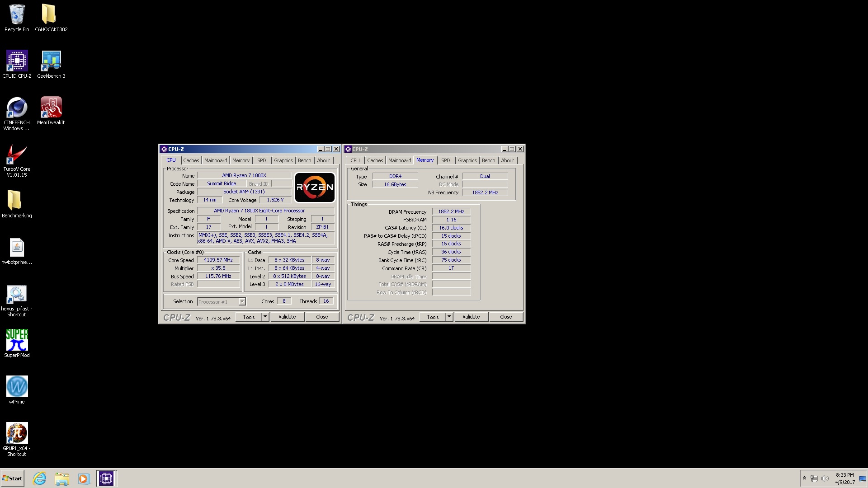Click the Tools button in left CPU-Z

click(x=249, y=317)
